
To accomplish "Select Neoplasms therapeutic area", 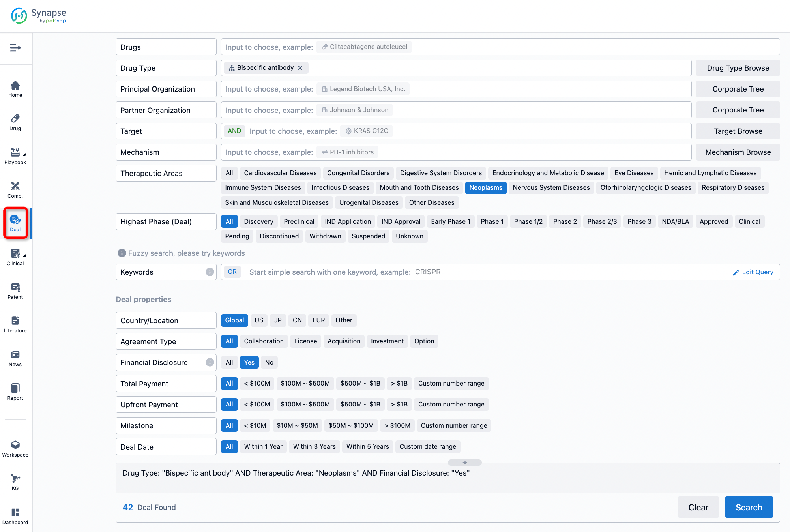I will point(485,187).
